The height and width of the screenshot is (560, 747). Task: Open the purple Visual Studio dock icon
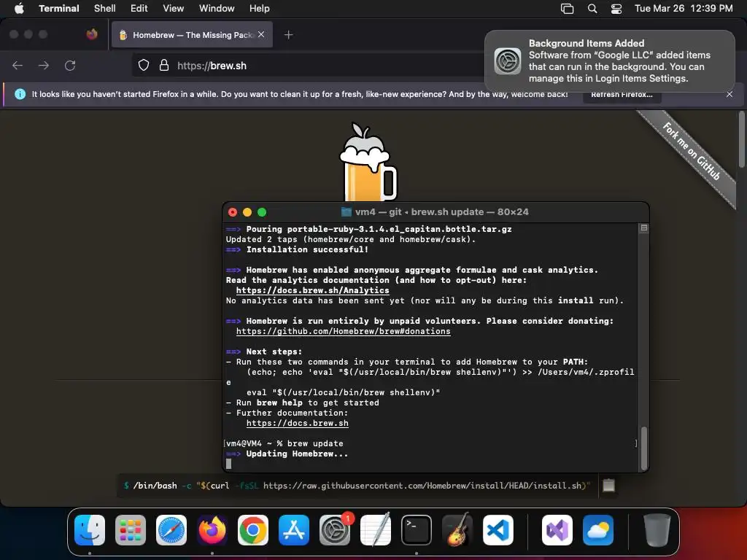(x=557, y=530)
